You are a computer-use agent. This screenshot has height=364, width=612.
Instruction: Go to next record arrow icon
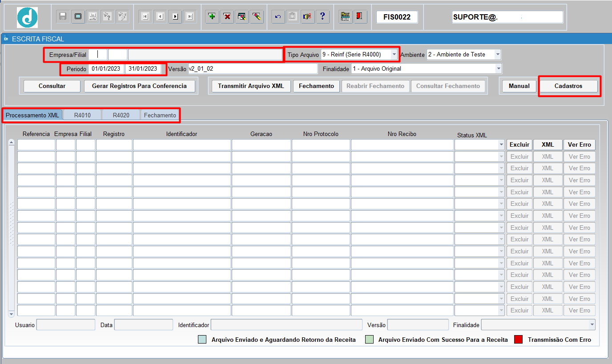point(175,16)
